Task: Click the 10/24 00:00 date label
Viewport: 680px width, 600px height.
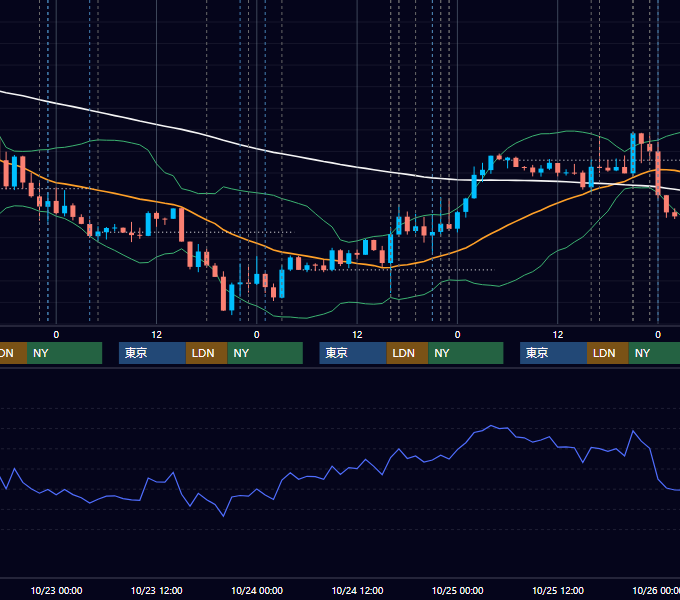Action: click(257, 590)
